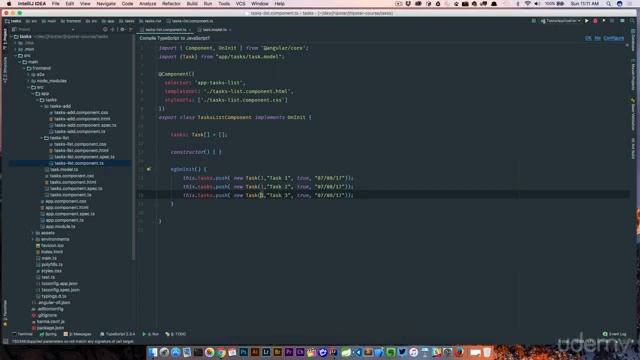Collapse the tasks-add folder

coord(42,106)
